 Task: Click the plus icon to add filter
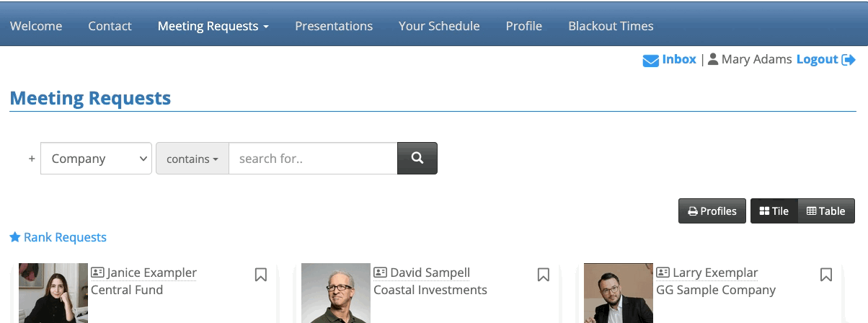tap(32, 159)
